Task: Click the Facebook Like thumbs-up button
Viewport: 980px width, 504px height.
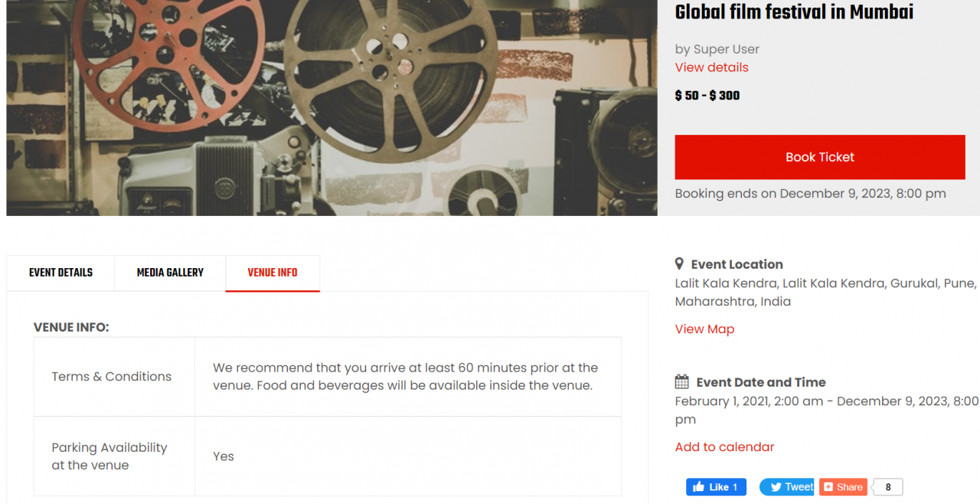Action: pyautogui.click(x=715, y=487)
